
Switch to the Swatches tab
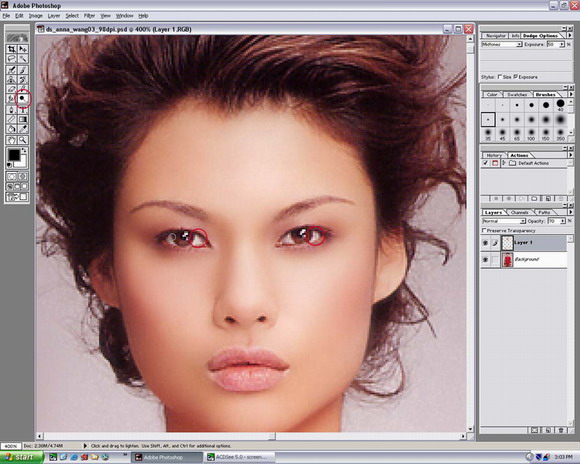(x=517, y=94)
